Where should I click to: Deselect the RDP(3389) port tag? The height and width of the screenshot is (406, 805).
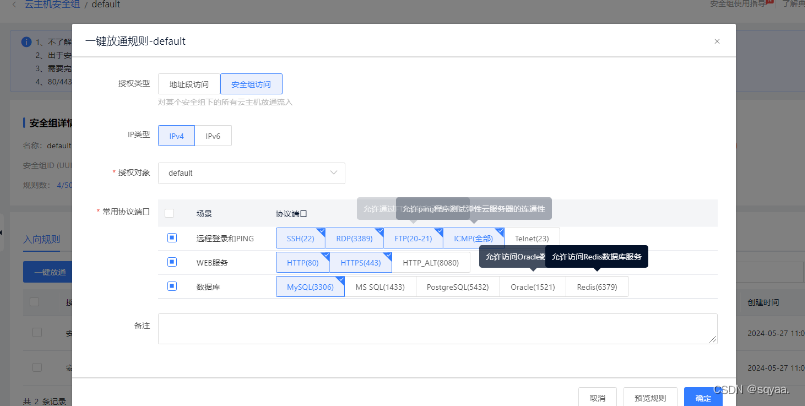(x=354, y=239)
